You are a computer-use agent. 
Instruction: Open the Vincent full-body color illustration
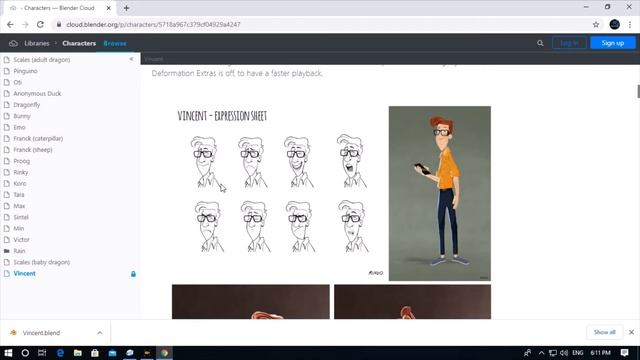pyautogui.click(x=440, y=193)
